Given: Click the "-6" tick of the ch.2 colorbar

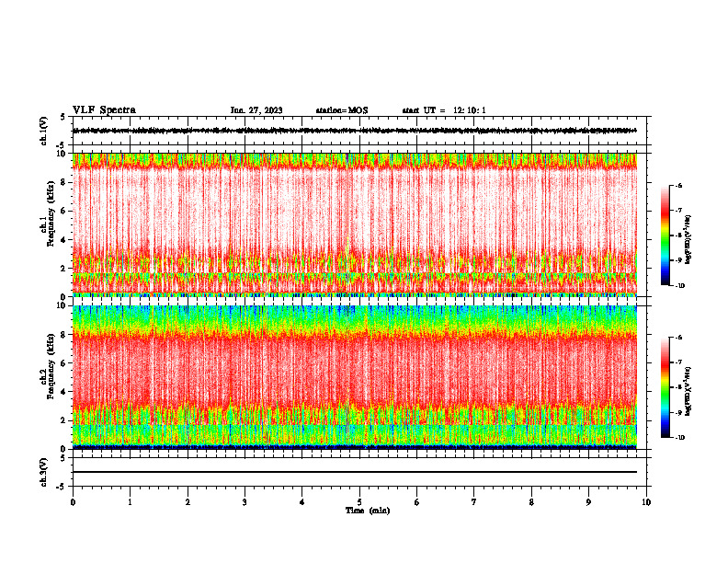Looking at the screenshot, I should point(678,338).
